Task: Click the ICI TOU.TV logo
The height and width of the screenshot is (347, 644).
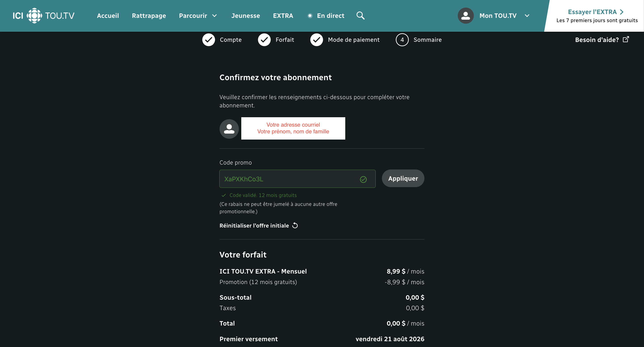Action: [x=44, y=15]
